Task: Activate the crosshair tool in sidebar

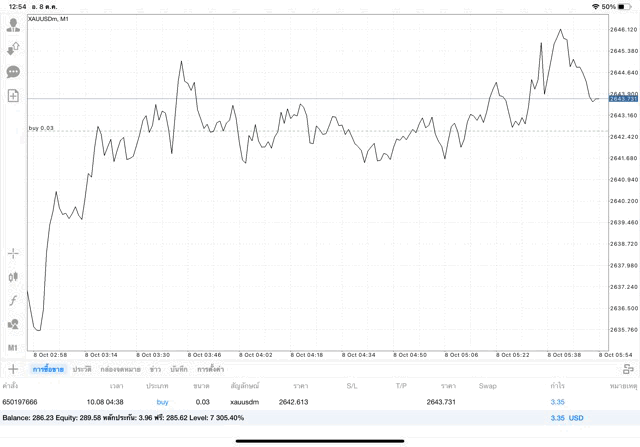Action: point(13,253)
